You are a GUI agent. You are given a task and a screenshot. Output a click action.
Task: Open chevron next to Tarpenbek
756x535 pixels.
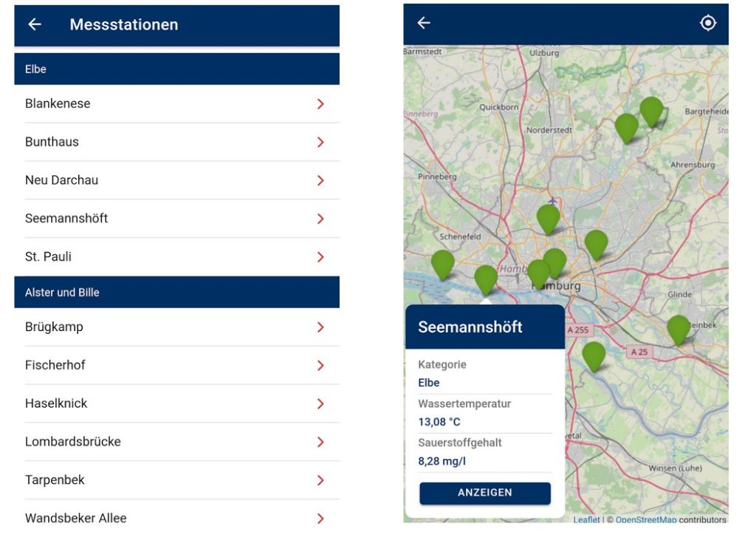320,480
